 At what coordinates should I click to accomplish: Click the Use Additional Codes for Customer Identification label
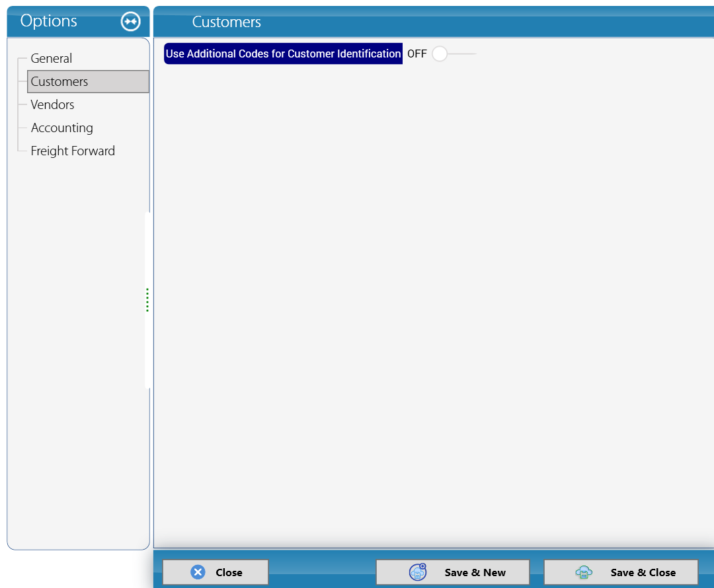pyautogui.click(x=283, y=54)
